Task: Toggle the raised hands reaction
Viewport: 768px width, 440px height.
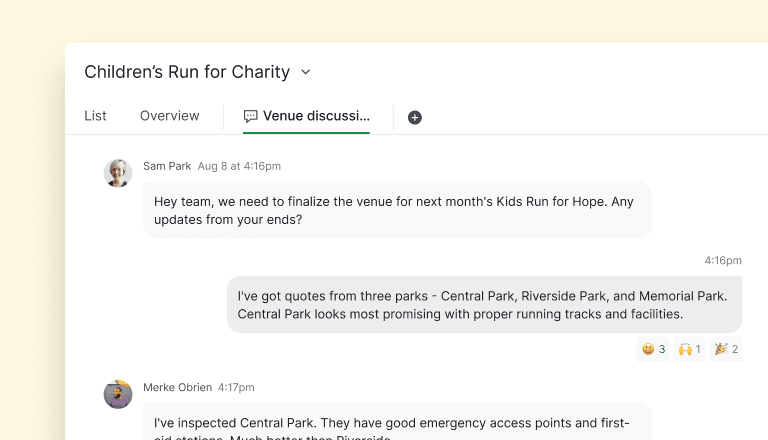Action: coord(690,349)
